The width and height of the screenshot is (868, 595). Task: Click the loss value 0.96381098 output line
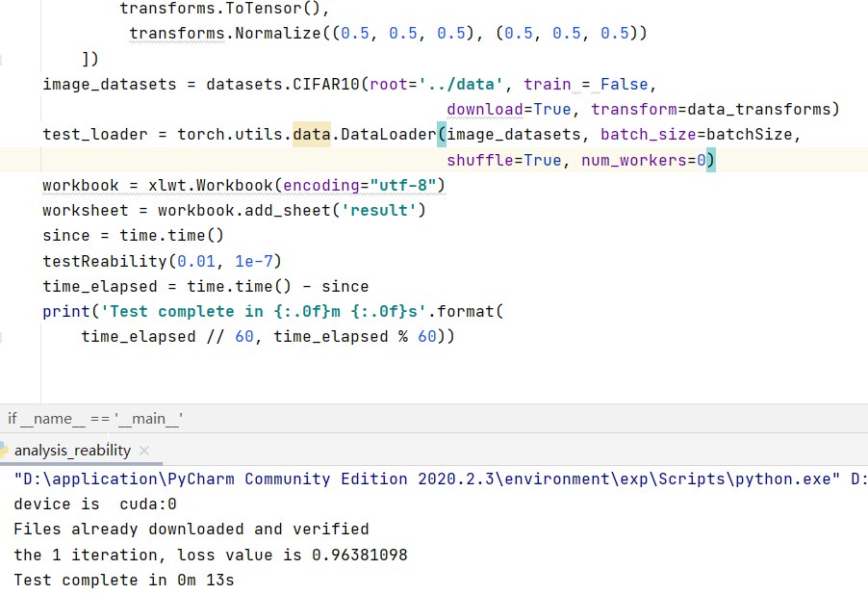coord(210,555)
